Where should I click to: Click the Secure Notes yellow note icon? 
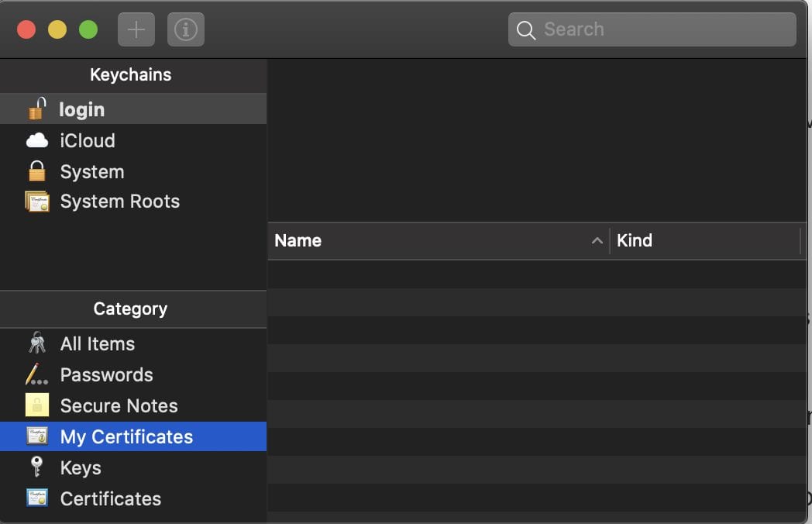(x=37, y=405)
